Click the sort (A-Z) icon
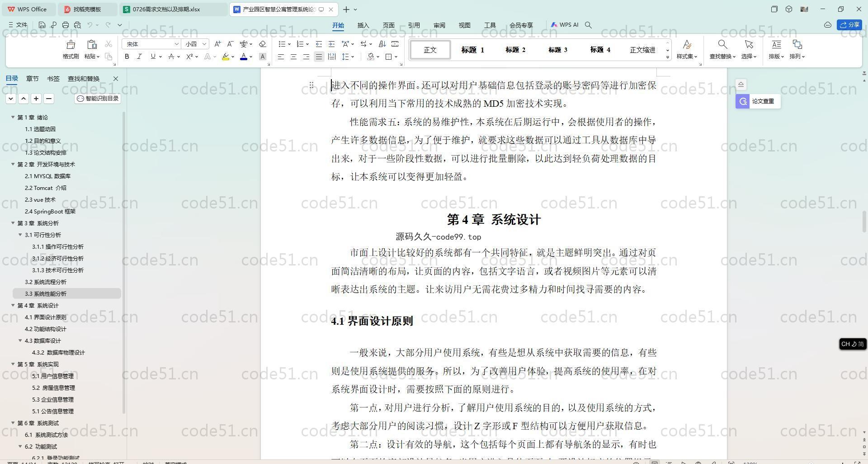The height and width of the screenshot is (464, 868). click(382, 44)
